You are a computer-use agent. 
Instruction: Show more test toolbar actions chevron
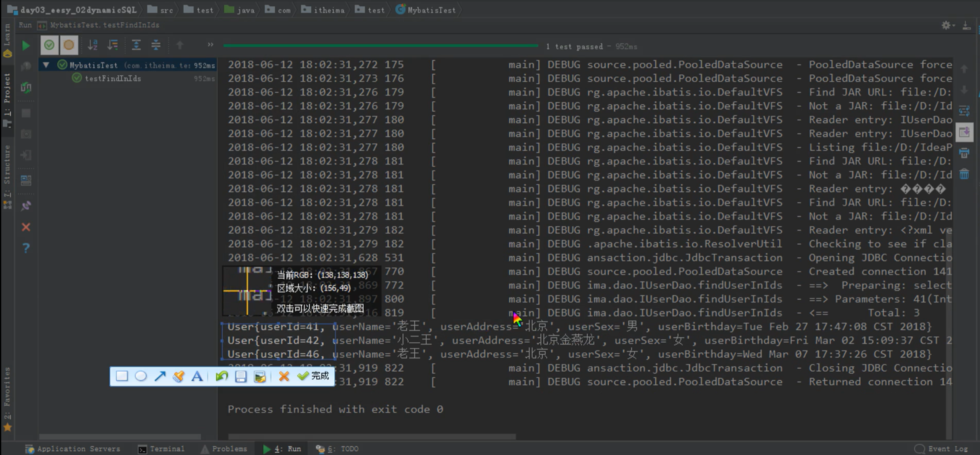pyautogui.click(x=210, y=44)
